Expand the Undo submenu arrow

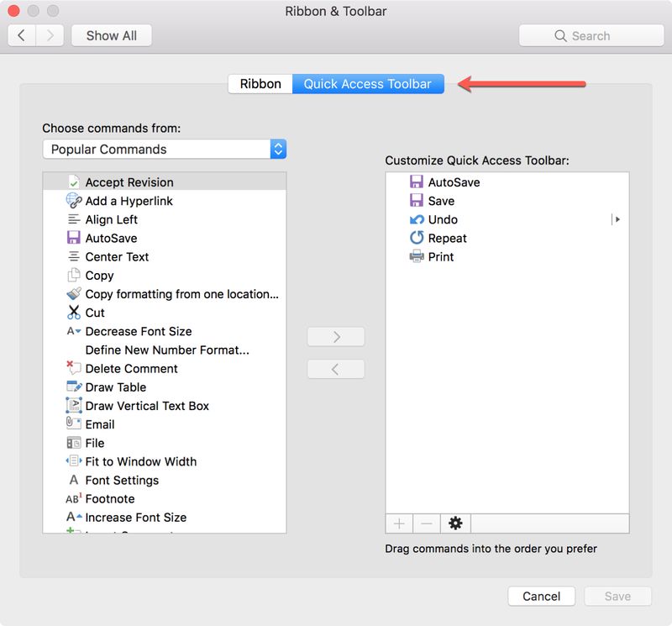point(617,219)
